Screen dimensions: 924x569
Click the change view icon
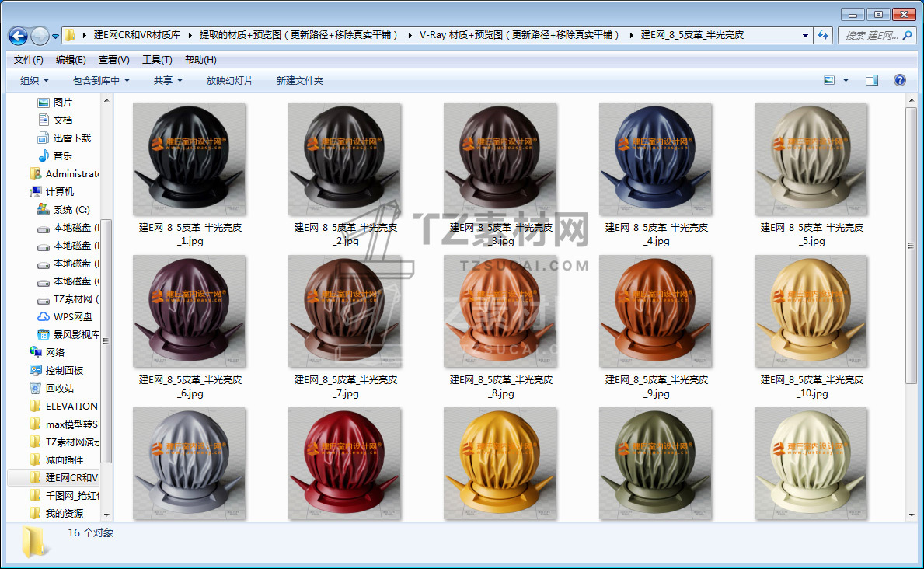click(x=829, y=80)
